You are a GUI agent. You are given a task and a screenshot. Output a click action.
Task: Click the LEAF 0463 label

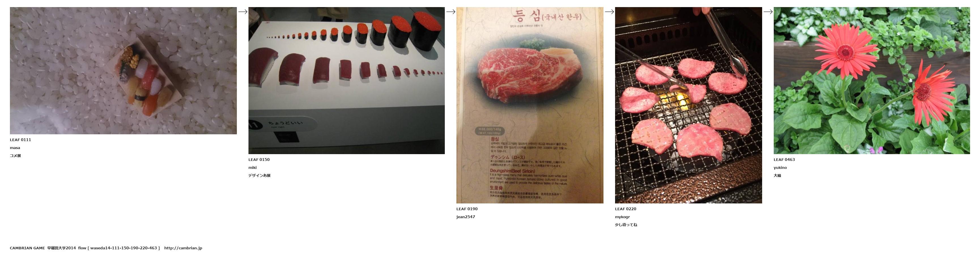point(784,160)
